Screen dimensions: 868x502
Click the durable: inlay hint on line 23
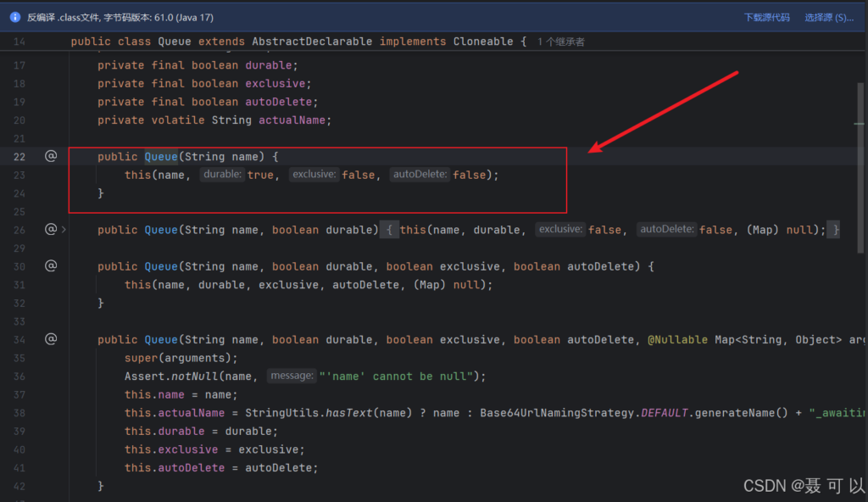point(222,175)
